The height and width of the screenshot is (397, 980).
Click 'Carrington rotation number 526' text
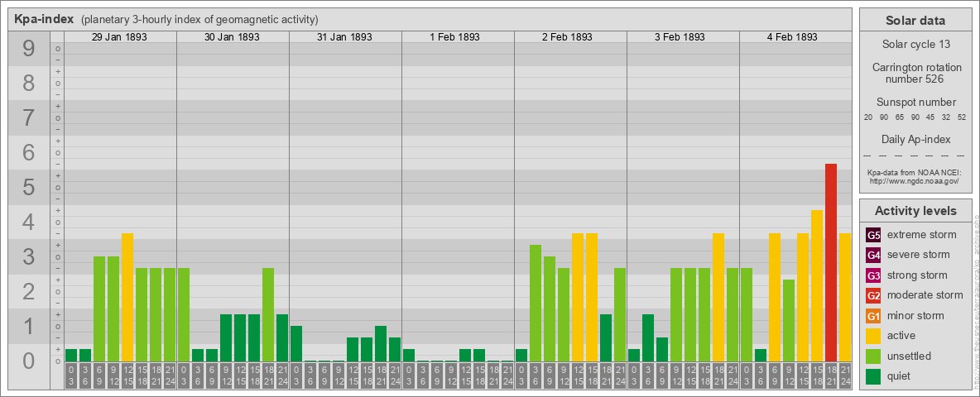[x=915, y=73]
